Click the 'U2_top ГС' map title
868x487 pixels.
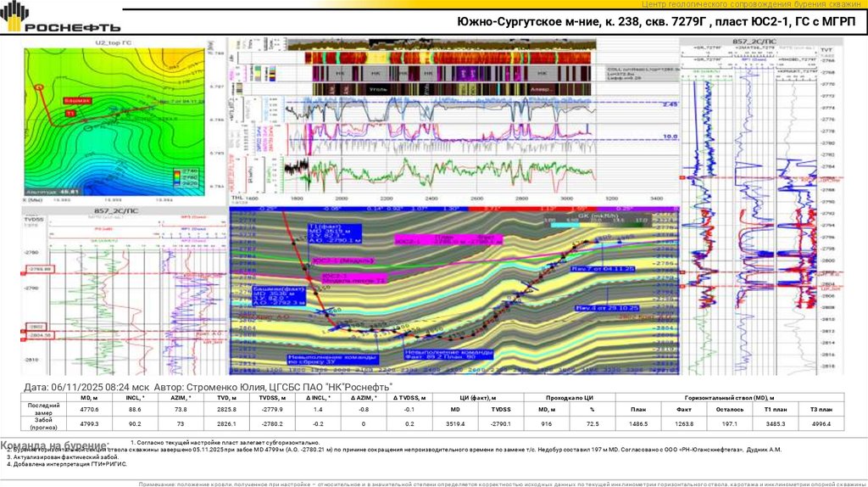[114, 42]
